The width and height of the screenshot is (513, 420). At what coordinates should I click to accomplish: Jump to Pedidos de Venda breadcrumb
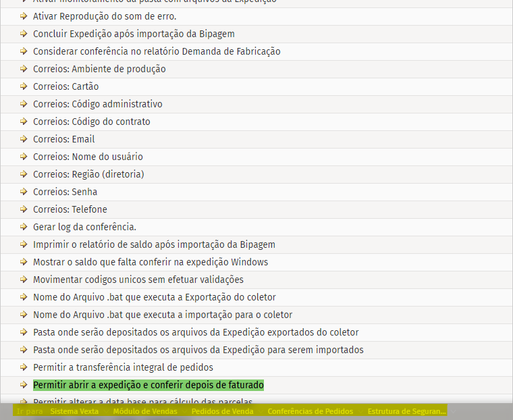pyautogui.click(x=222, y=411)
